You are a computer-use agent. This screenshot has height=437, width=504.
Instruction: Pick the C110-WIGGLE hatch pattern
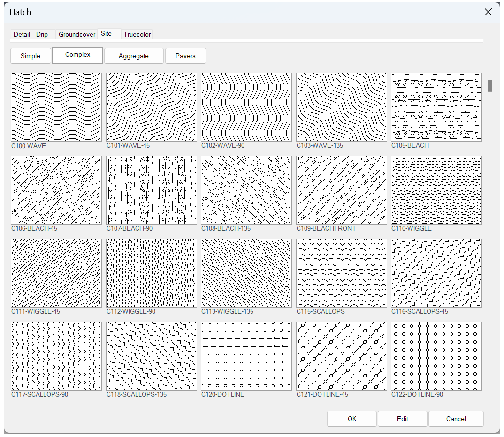[x=436, y=190]
